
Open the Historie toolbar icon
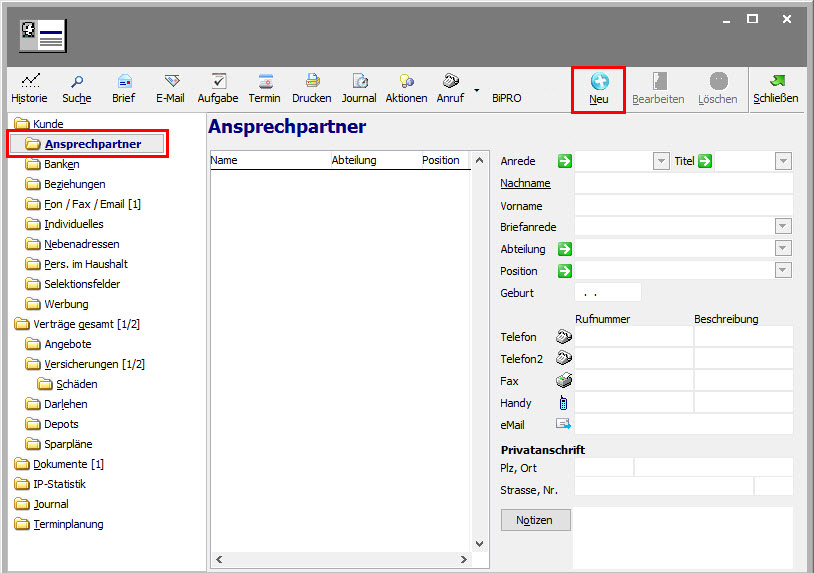pyautogui.click(x=29, y=82)
